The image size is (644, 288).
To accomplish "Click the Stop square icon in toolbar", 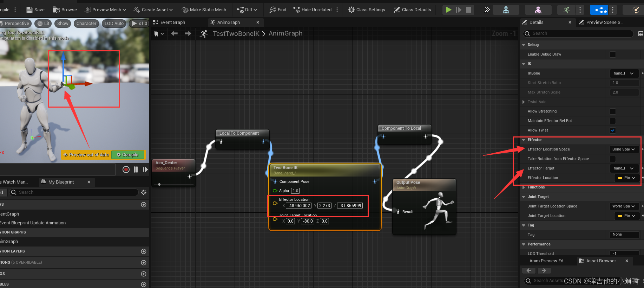I will pyautogui.click(x=468, y=10).
